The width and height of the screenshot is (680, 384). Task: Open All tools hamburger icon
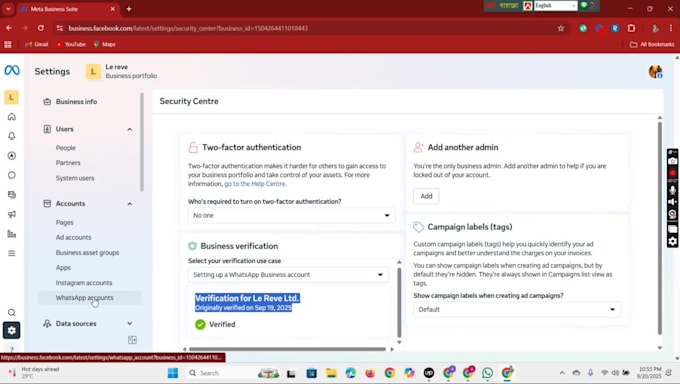tap(12, 253)
